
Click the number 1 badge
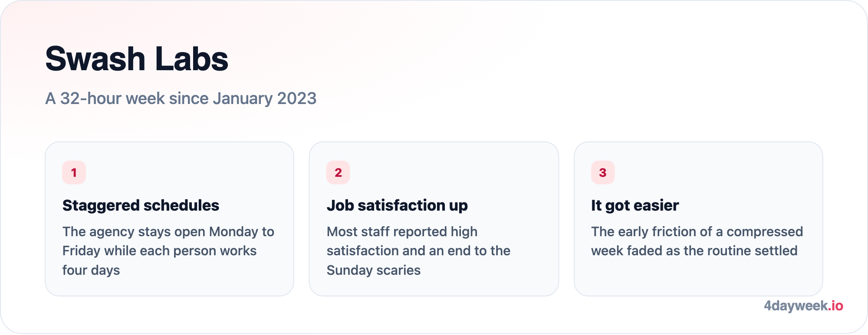coord(74,172)
